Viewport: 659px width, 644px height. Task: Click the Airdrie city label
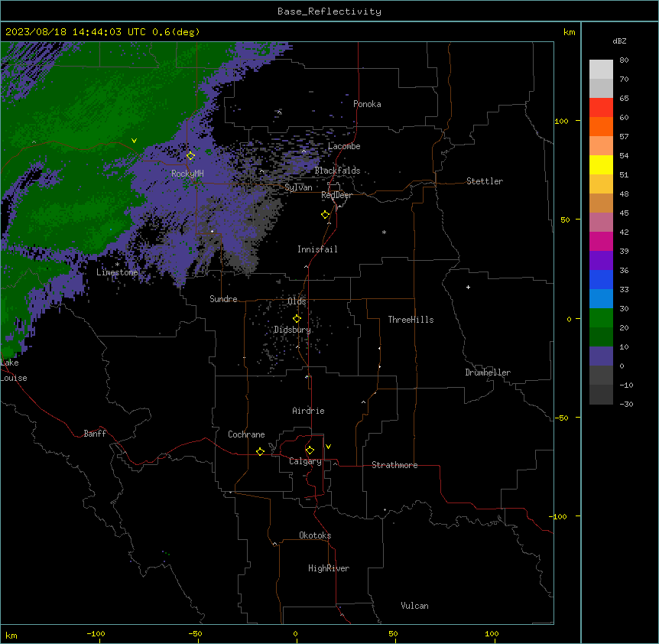click(x=308, y=411)
